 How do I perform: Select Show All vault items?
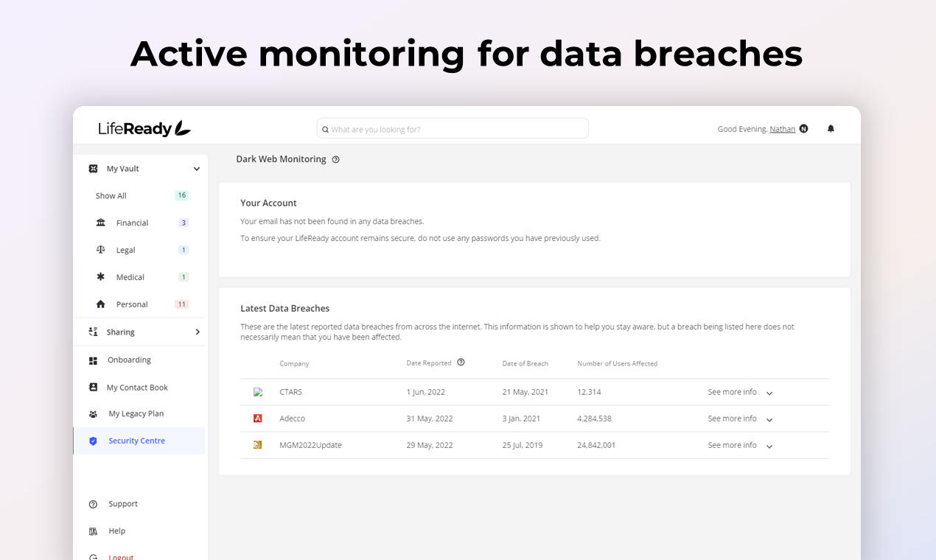(111, 196)
